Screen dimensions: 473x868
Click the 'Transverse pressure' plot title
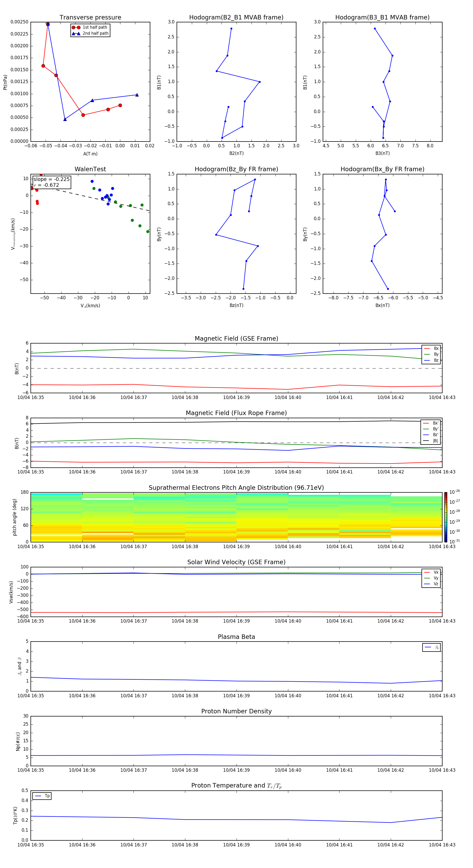90,18
